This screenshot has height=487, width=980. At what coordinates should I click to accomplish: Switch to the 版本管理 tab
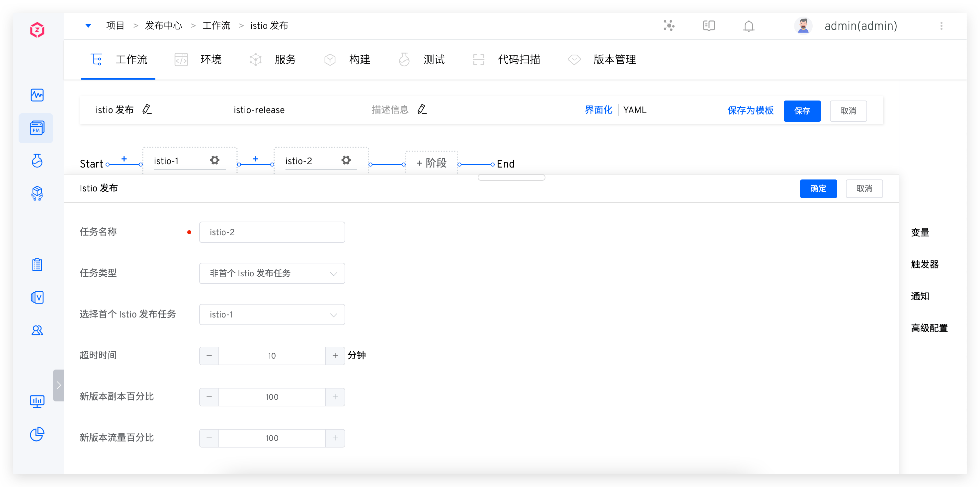click(x=614, y=60)
